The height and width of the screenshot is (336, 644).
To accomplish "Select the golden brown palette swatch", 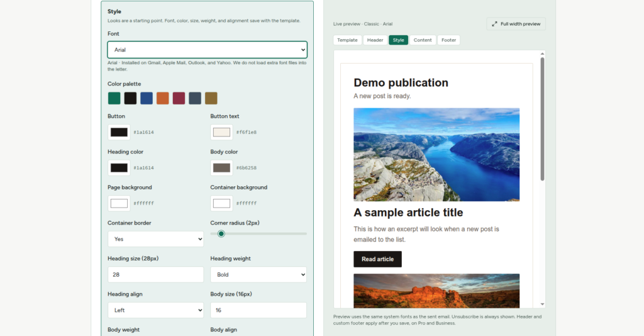I will coord(211,98).
